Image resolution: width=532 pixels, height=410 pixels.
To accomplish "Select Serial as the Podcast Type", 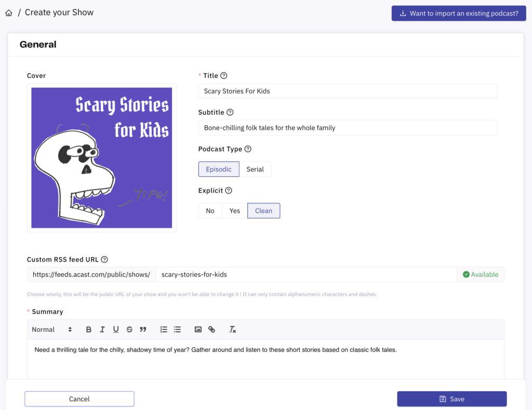I will [255, 169].
